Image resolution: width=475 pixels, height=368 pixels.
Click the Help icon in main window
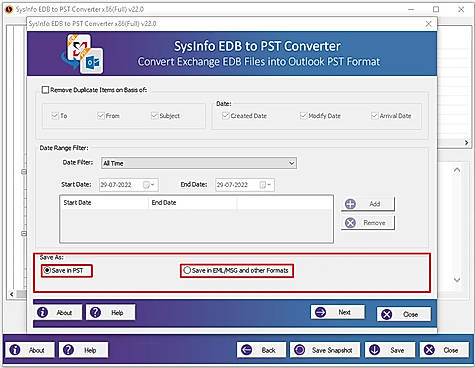click(x=68, y=350)
